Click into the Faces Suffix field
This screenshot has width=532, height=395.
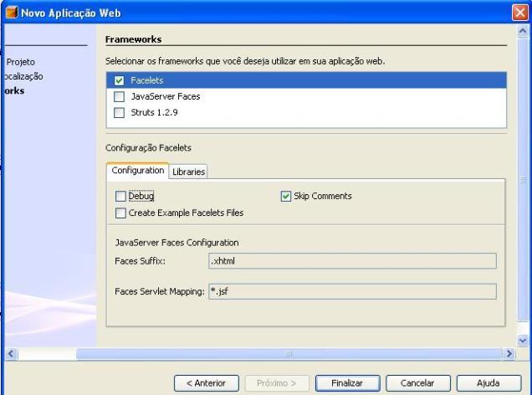click(x=351, y=261)
